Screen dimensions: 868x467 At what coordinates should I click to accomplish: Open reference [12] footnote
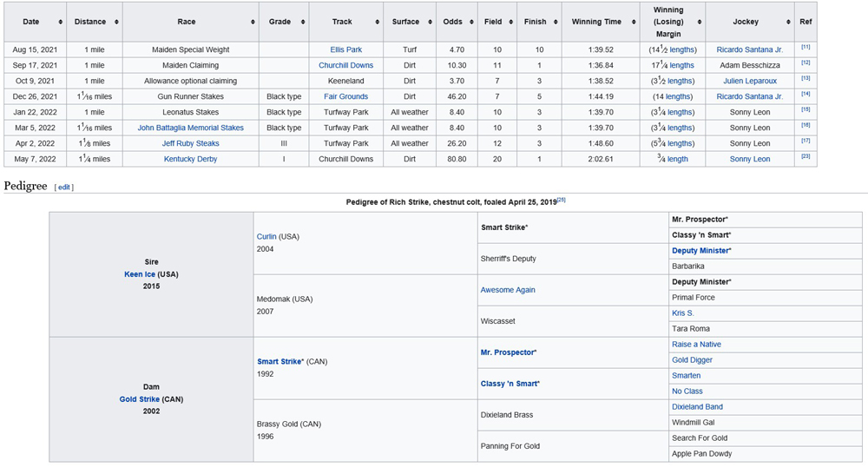tap(806, 63)
